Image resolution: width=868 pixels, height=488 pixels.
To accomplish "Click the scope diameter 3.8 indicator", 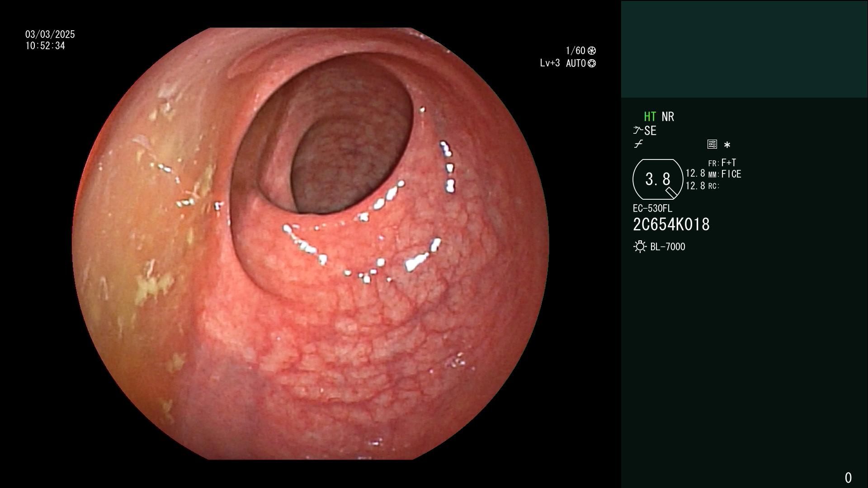I will pos(658,179).
